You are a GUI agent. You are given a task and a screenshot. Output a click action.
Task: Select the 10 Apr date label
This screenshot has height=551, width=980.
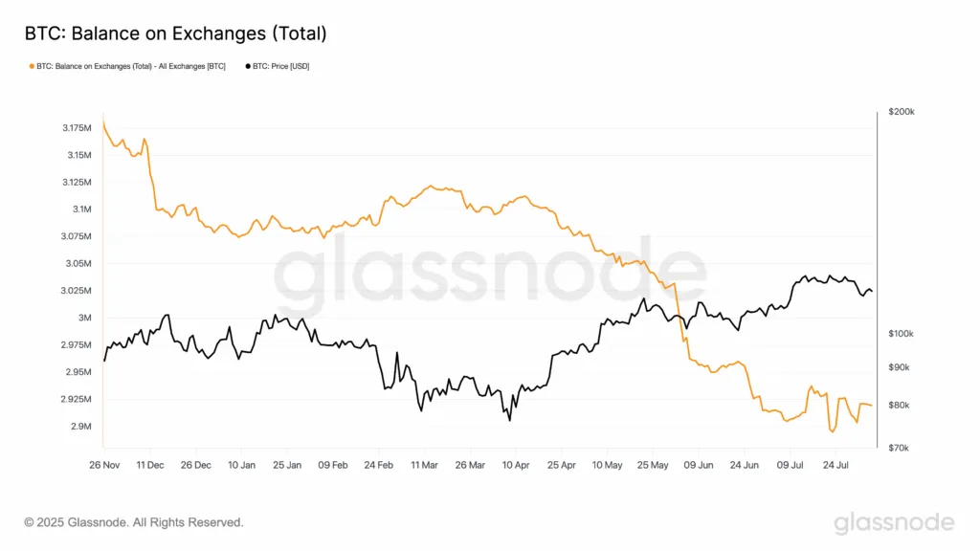[516, 466]
